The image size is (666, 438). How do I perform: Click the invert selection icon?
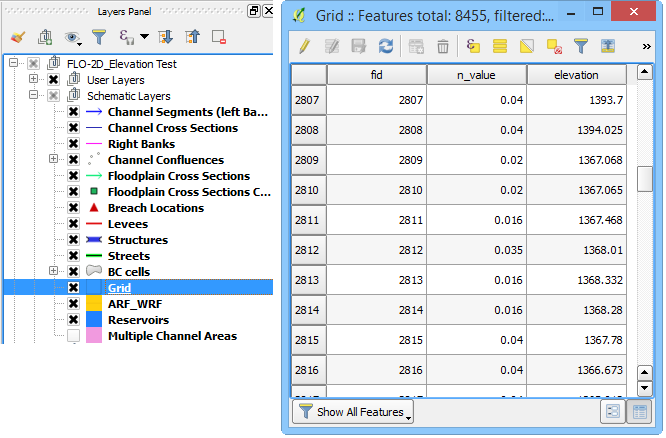click(527, 46)
